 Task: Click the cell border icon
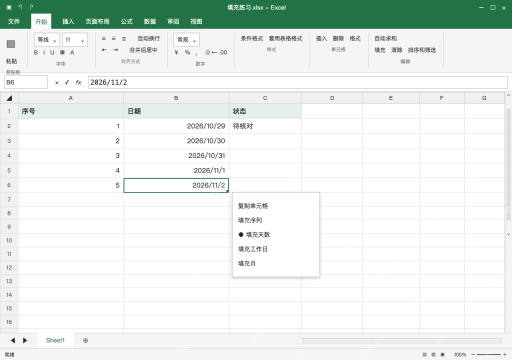pyautogui.click(x=62, y=52)
